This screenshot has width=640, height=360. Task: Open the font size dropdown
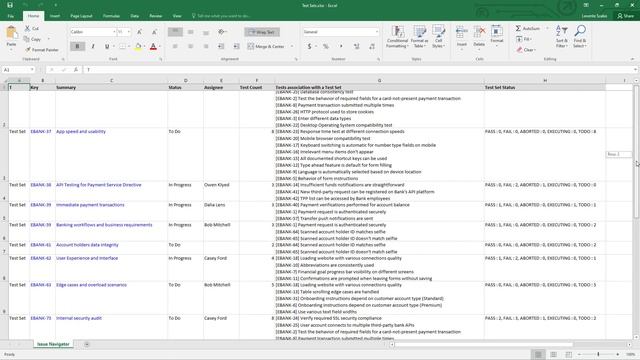129,32
